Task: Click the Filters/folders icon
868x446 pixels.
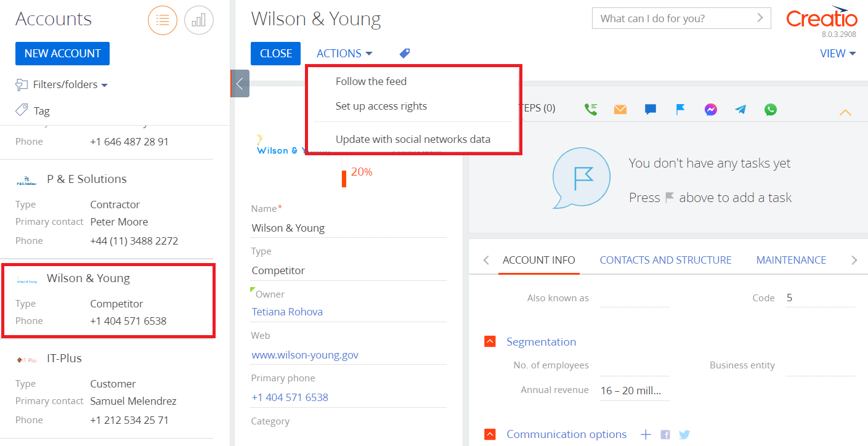Action: (x=22, y=84)
